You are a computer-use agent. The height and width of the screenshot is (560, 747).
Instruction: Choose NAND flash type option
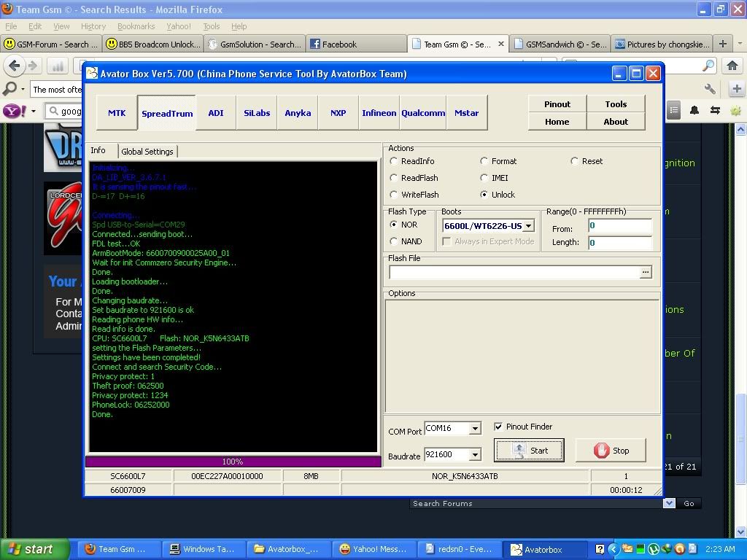pos(395,241)
